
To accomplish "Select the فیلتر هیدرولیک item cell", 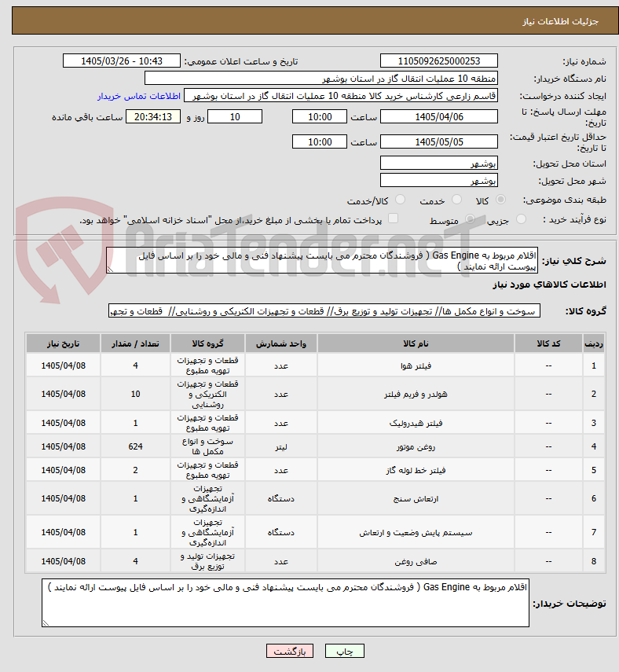I will click(416, 423).
